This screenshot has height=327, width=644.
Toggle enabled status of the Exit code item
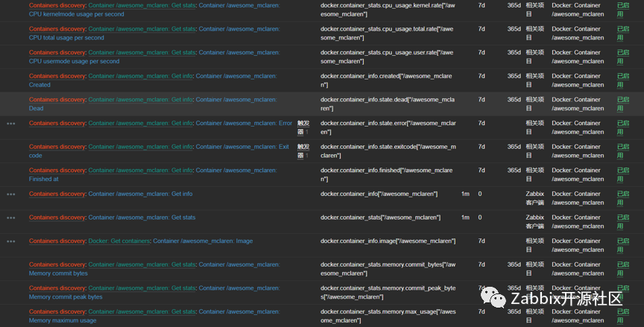point(623,151)
